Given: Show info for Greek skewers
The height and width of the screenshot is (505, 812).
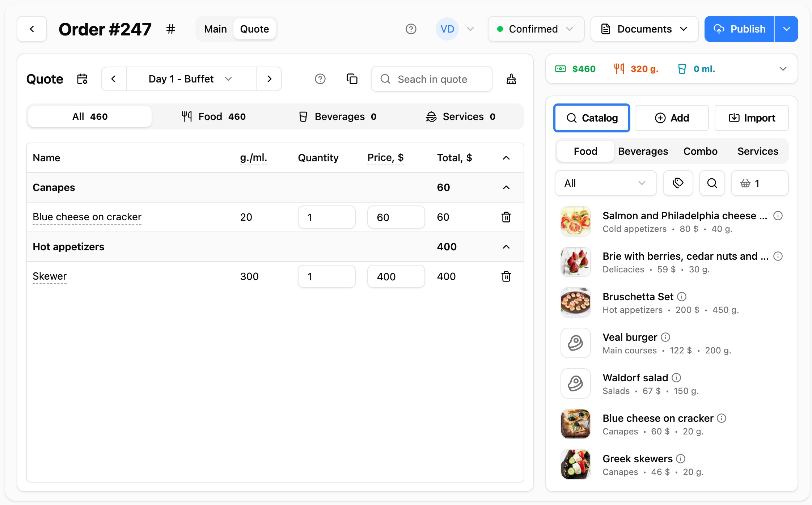Looking at the screenshot, I should [x=681, y=459].
